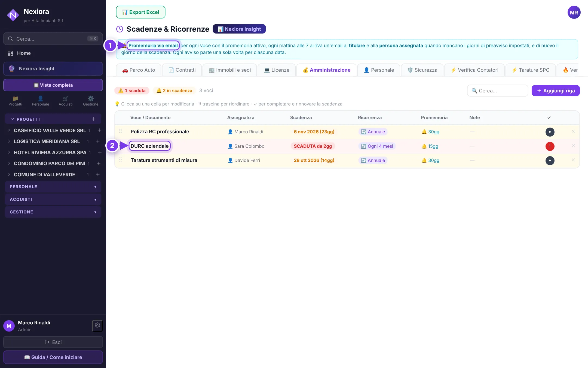Open Gestione gear shortcut icon

point(91,101)
